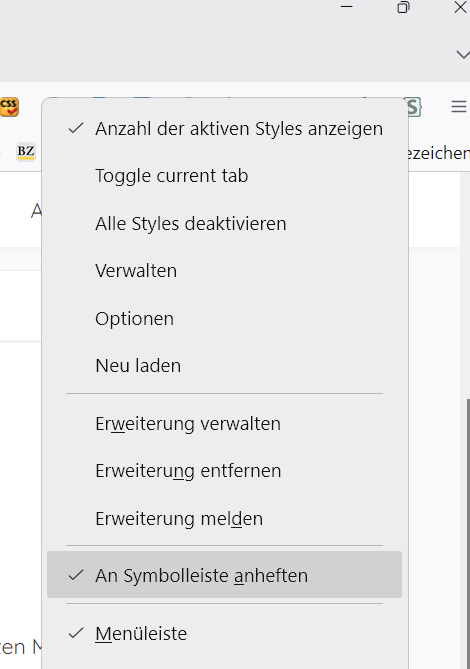Click Erweiterung melden entry
Viewport: 470px width, 669px height.
(x=224, y=518)
